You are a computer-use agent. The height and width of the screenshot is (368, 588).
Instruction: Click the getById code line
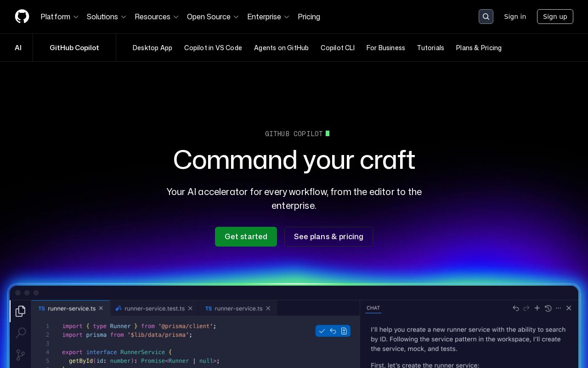(x=144, y=361)
